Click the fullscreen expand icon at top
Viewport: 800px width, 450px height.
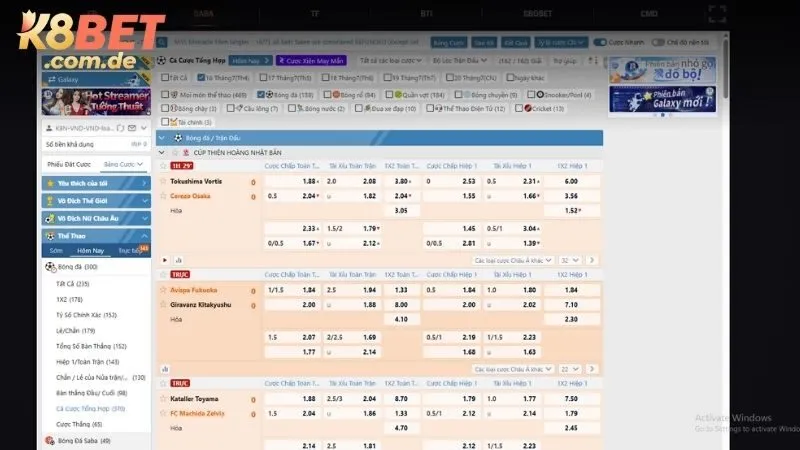717,14
